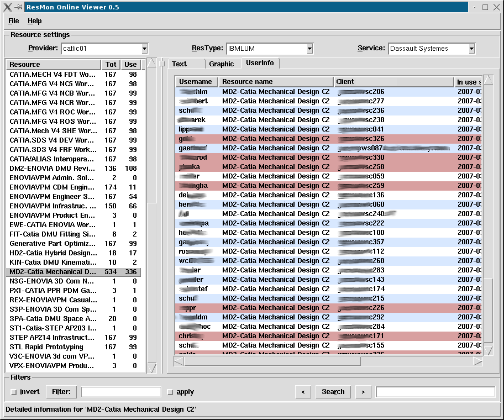Click right arrow of horizontal scrollbar

click(478, 361)
